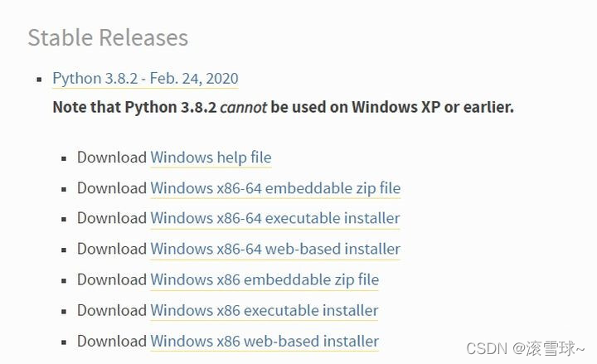Image resolution: width=597 pixels, height=364 pixels.
Task: Click bullet beside x86-64 executable installer item
Action: (64, 220)
